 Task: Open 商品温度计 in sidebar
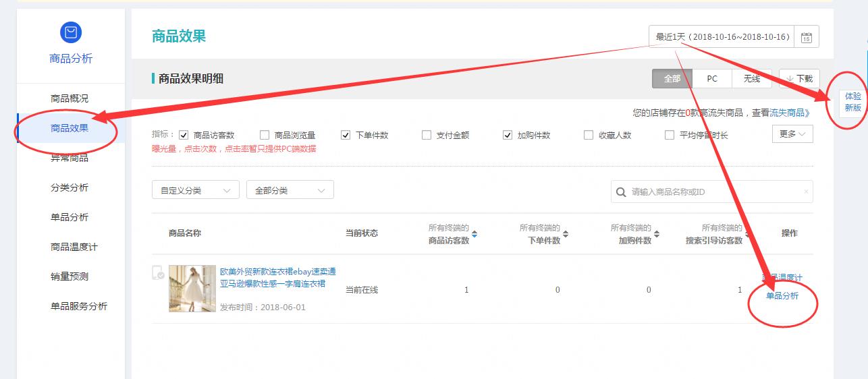(x=74, y=247)
